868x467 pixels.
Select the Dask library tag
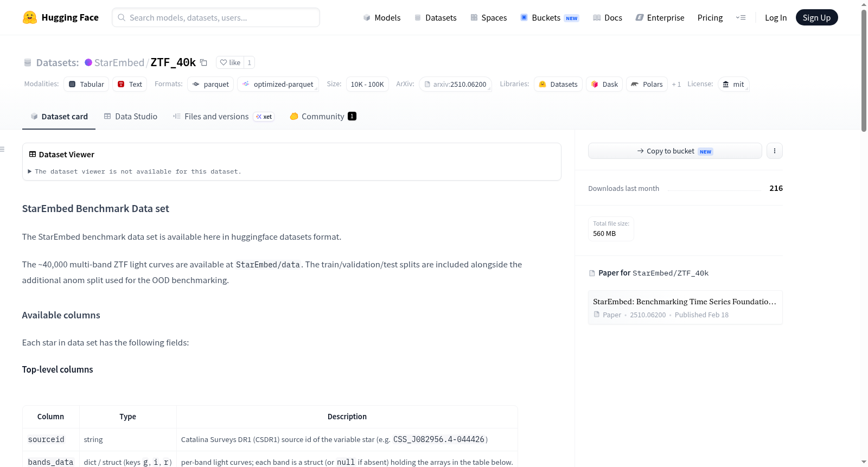604,84
